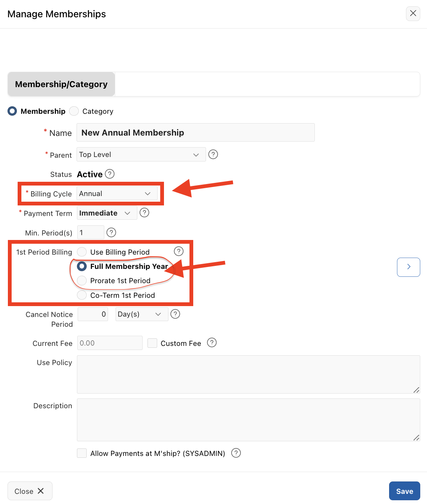The width and height of the screenshot is (427, 504).
Task: Click help icon next to Min. Period(s)
Action: pos(111,232)
